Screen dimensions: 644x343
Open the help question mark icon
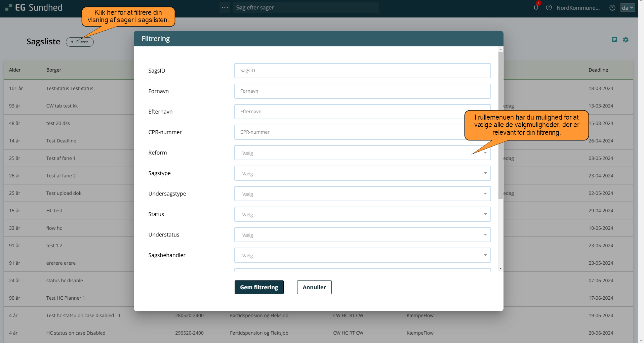(x=549, y=7)
